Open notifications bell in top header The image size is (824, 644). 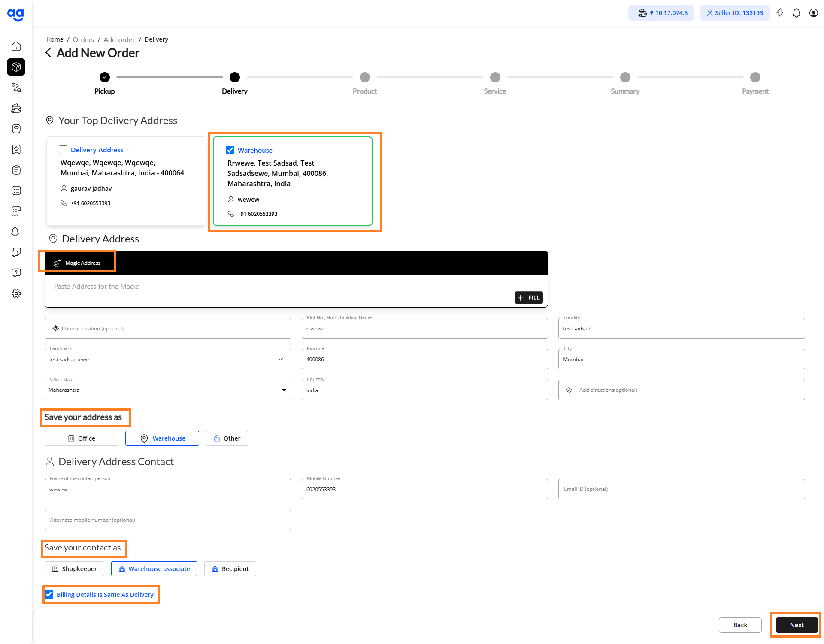[x=797, y=13]
